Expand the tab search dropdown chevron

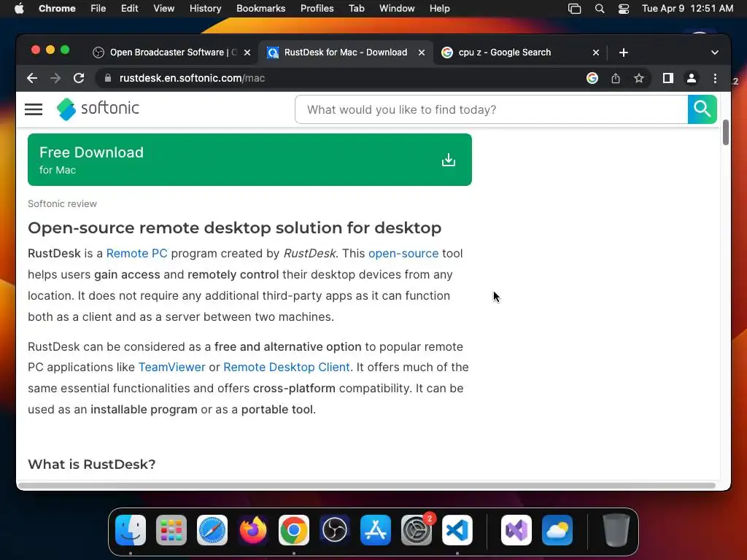[x=715, y=52]
